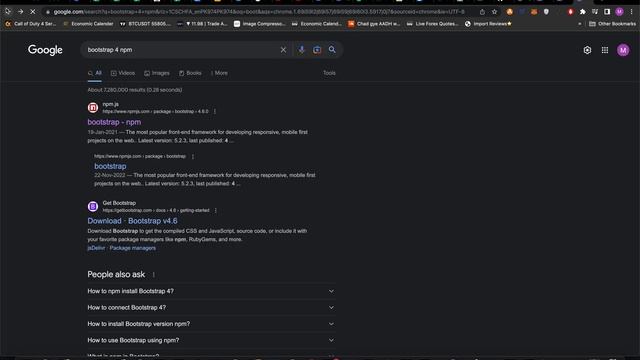This screenshot has height=360, width=640.
Task: Expand "How to connect Bootstrap 4?"
Action: point(211,308)
